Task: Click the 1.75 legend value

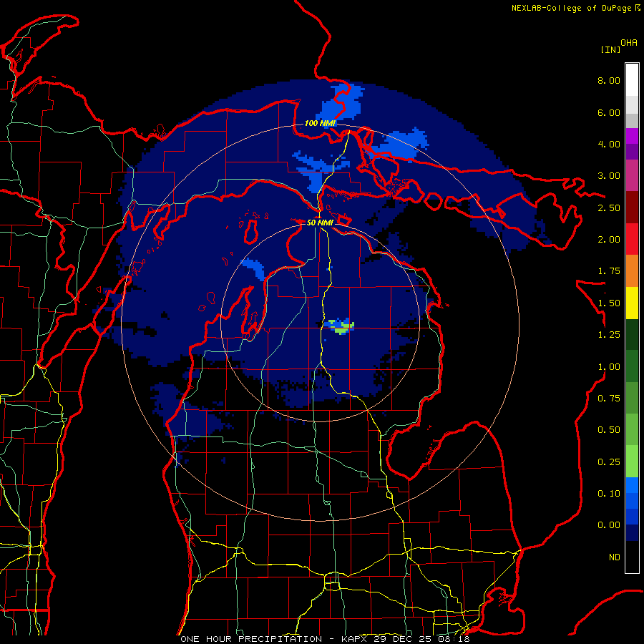Action: [x=609, y=271]
